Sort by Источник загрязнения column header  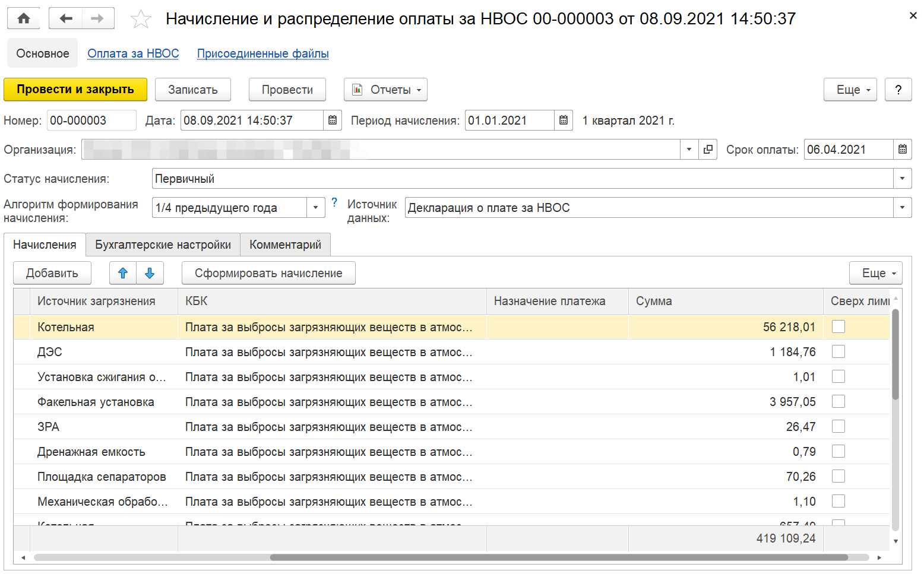tap(104, 301)
